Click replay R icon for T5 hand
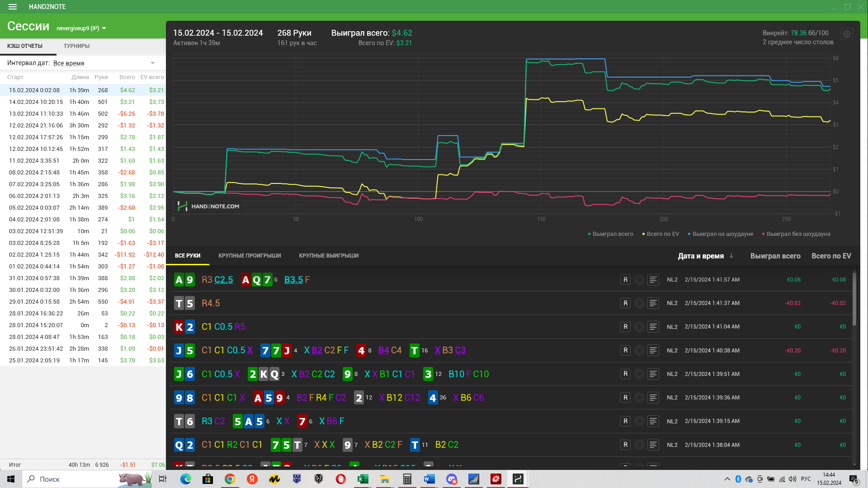Image resolution: width=868 pixels, height=488 pixels. tap(625, 303)
